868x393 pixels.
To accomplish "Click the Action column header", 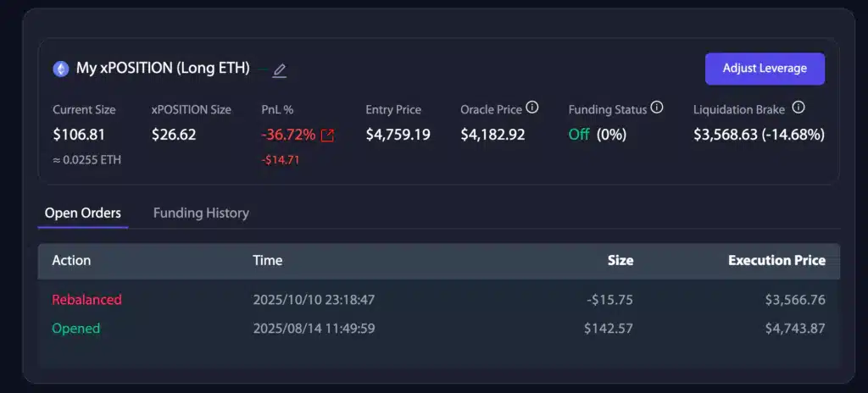I will point(71,260).
